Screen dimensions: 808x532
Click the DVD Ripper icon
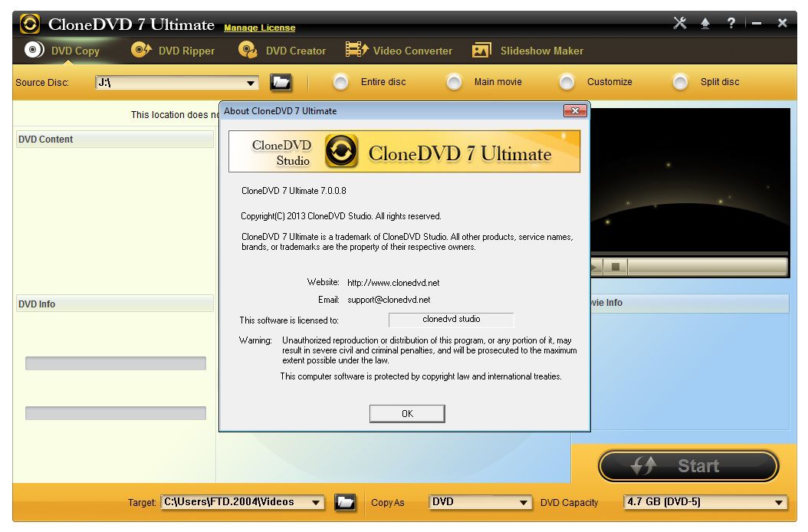141,50
